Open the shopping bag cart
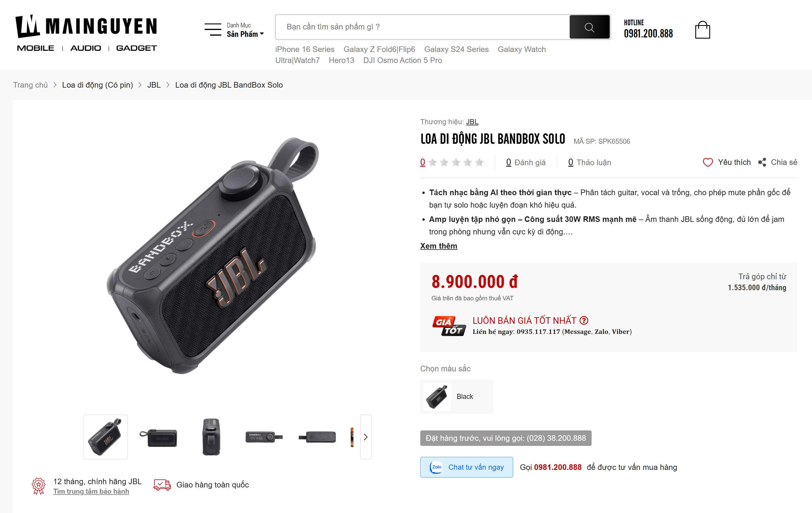This screenshot has width=812, height=513. point(702,30)
